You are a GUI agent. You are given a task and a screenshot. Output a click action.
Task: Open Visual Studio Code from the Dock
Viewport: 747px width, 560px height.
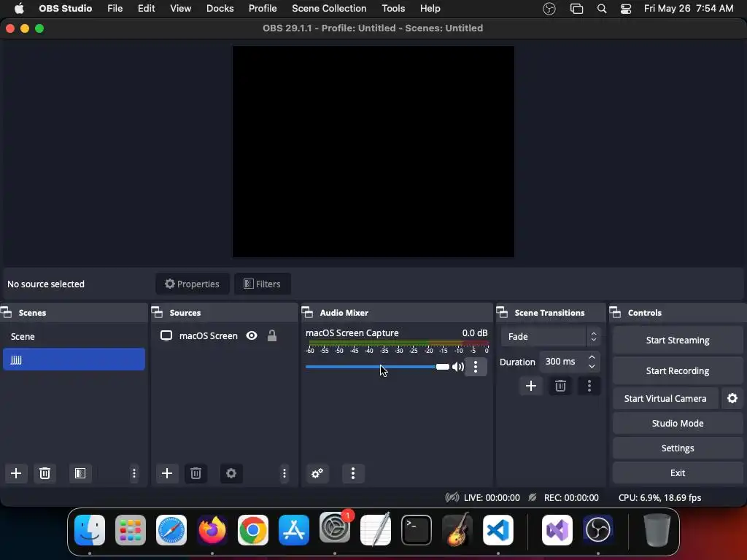(498, 530)
